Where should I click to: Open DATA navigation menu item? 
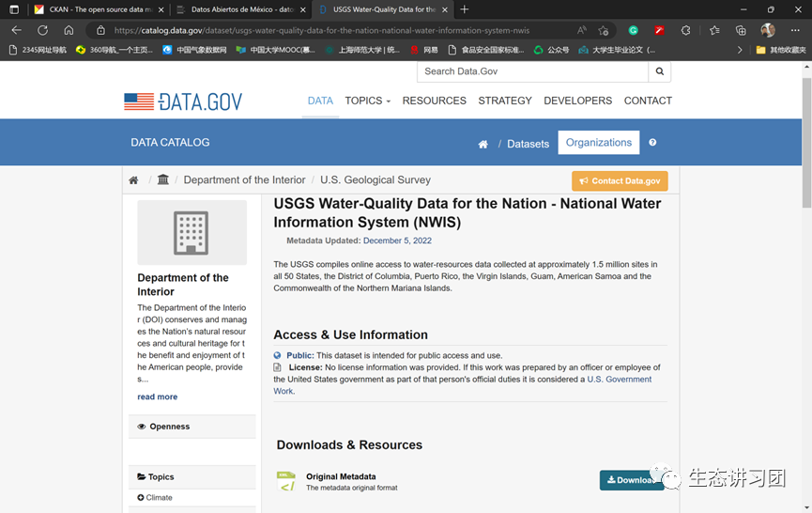click(x=320, y=101)
